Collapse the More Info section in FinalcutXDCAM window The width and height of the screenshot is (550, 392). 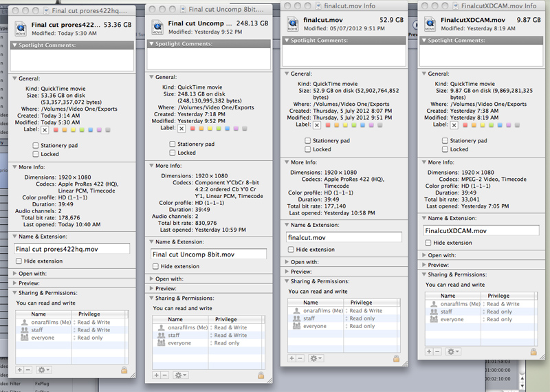422,162
